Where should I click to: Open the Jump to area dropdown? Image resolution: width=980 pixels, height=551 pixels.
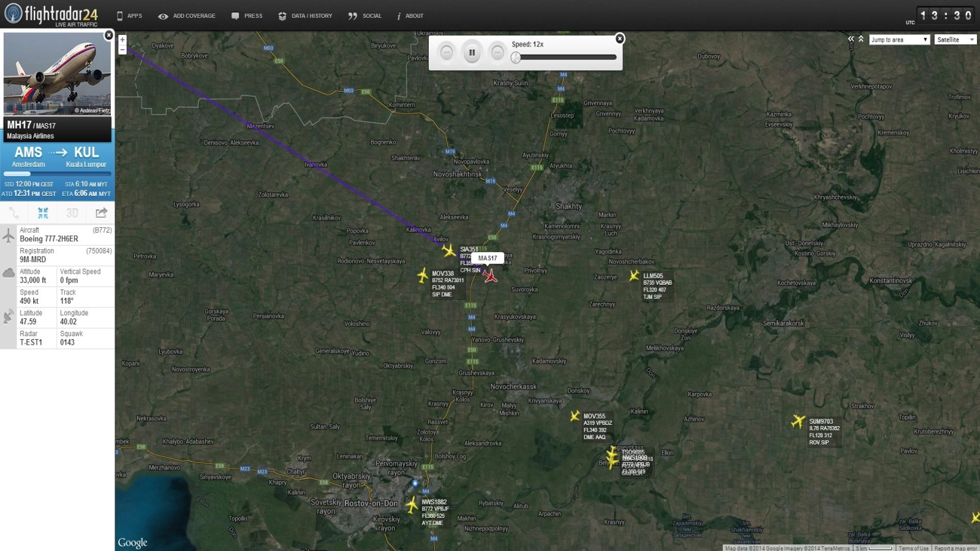point(899,40)
